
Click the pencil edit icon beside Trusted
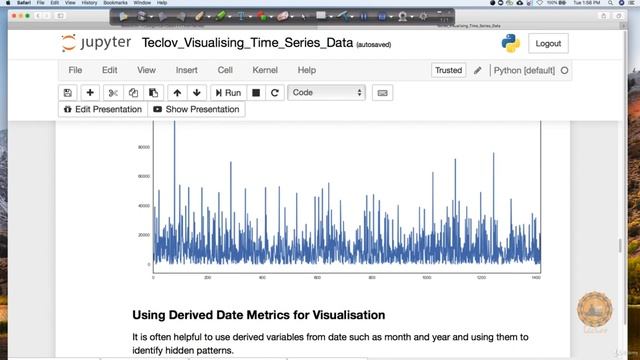tap(478, 70)
